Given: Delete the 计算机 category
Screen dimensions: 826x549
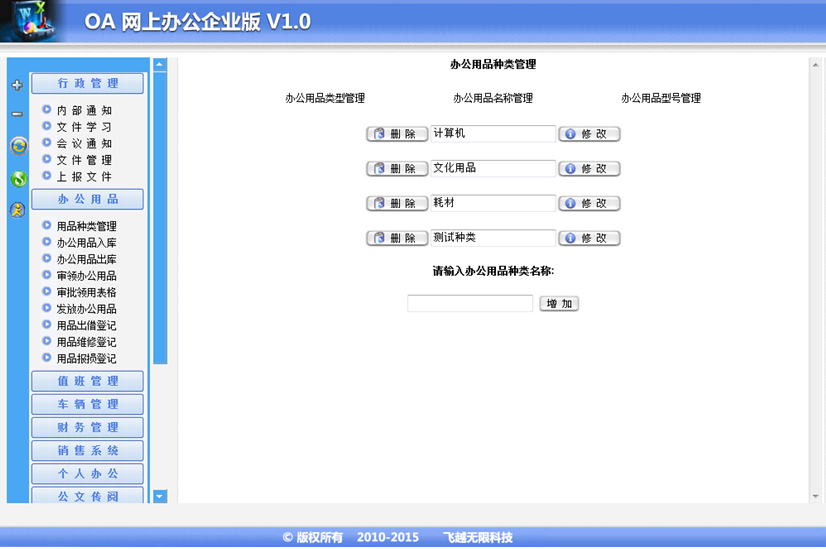Looking at the screenshot, I should pos(397,134).
